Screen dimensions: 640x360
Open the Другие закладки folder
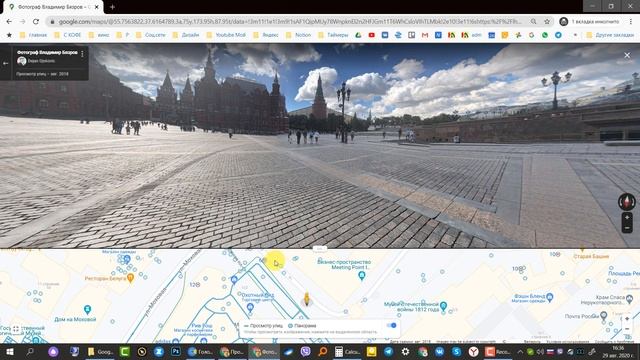610,35
